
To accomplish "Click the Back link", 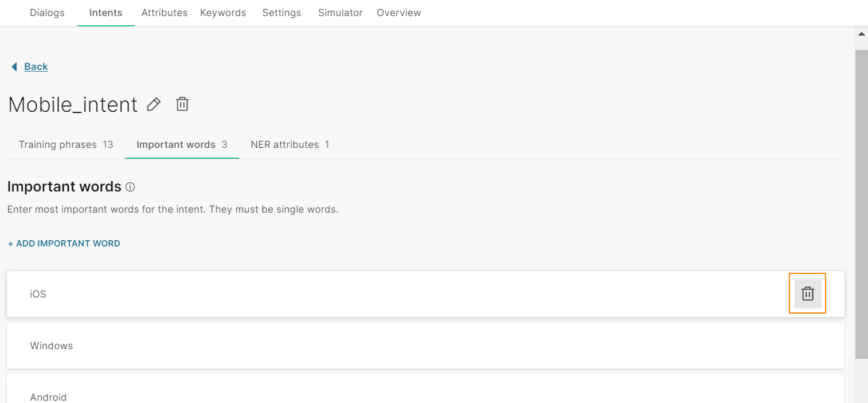I will 36,66.
